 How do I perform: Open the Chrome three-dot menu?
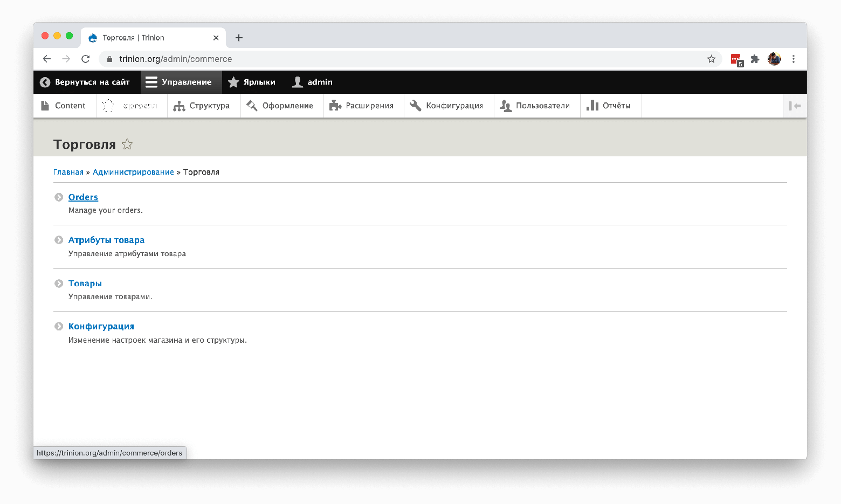pos(793,59)
